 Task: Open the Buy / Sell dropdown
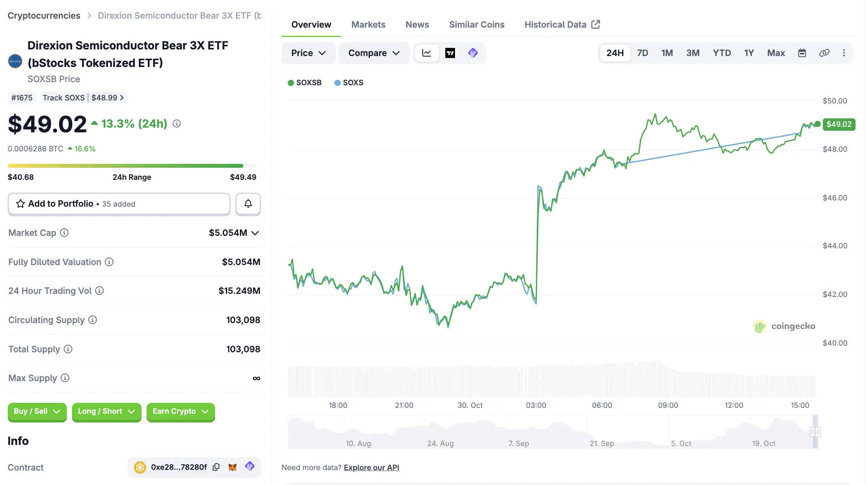coord(37,412)
